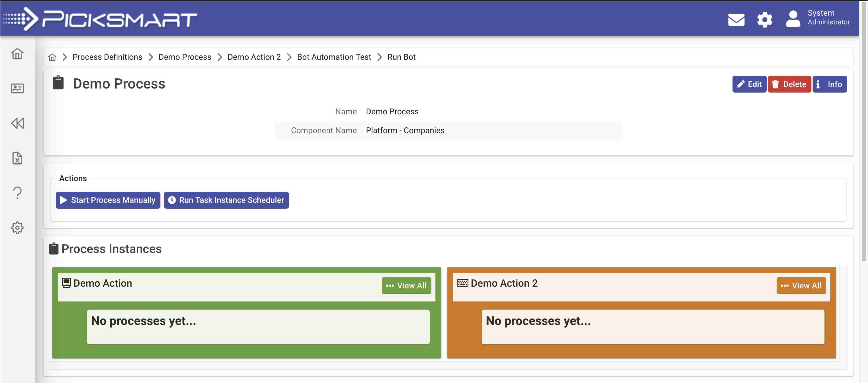
Task: Open the mail envelope icon in header
Action: (736, 19)
